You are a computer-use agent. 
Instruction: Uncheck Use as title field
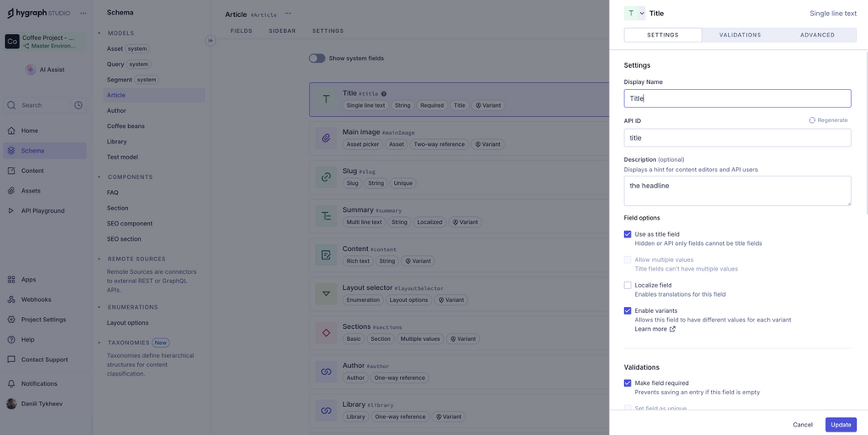point(628,234)
